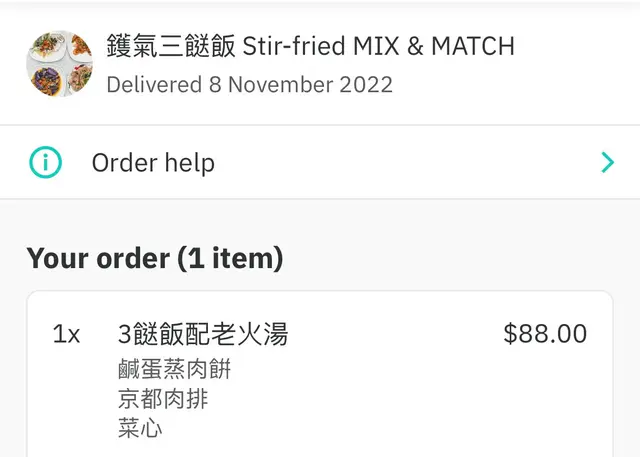
Task: Open the Order help option
Action: coord(153,162)
